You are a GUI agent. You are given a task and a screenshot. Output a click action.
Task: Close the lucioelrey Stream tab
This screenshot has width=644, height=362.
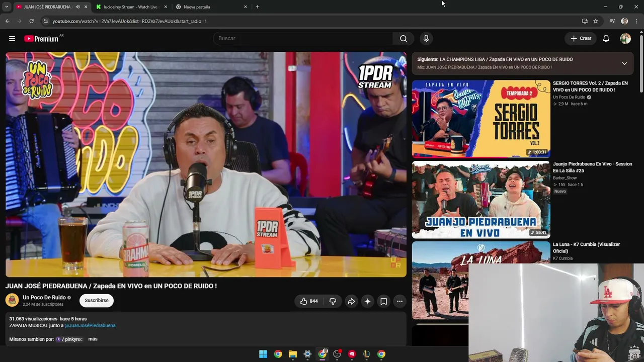click(166, 7)
